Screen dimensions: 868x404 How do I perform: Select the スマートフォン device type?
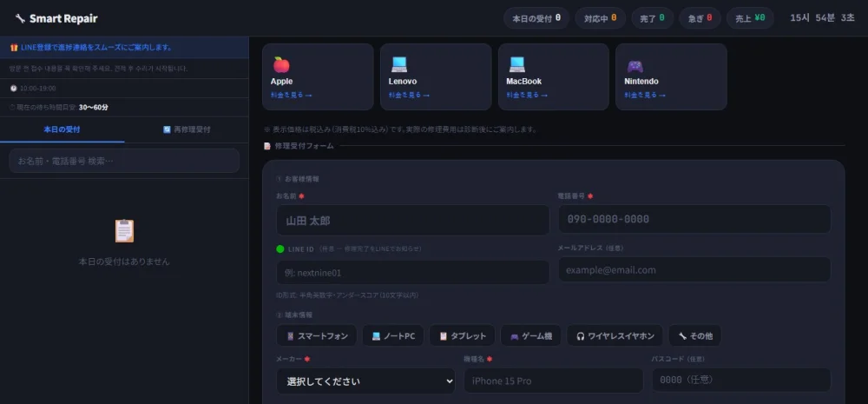(317, 336)
